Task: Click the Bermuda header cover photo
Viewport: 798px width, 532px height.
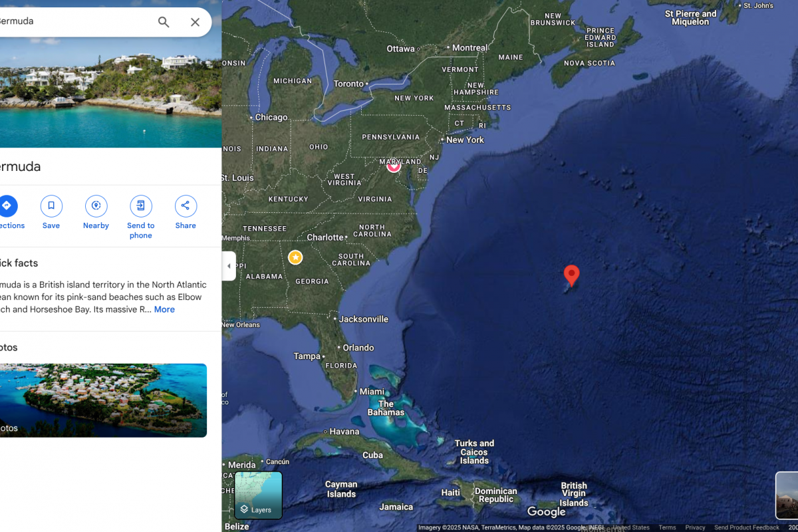Action: [110, 93]
